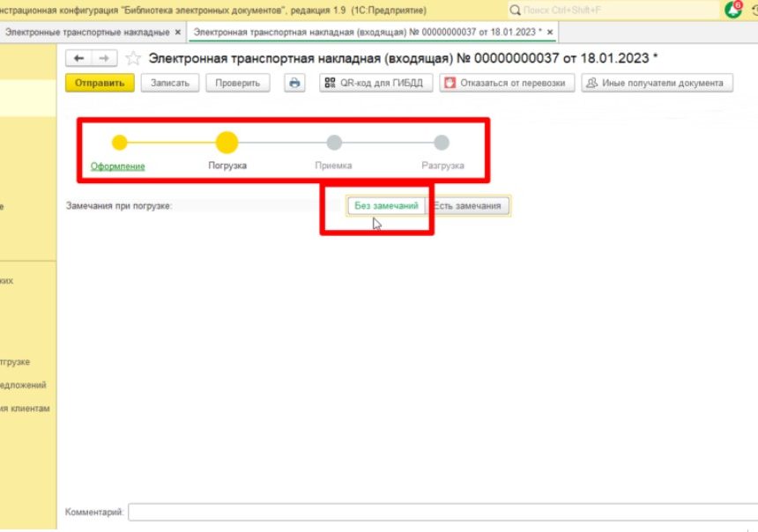Select the 'Оформление' stage circle
Screen dimensions: 758x532
(119, 143)
